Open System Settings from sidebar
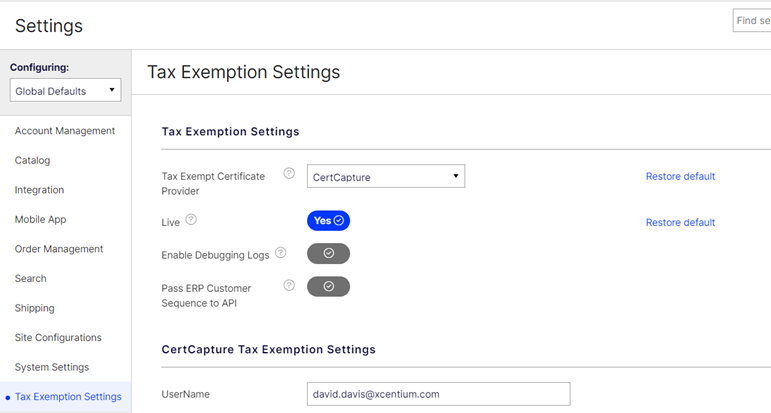771x413 pixels. [52, 367]
